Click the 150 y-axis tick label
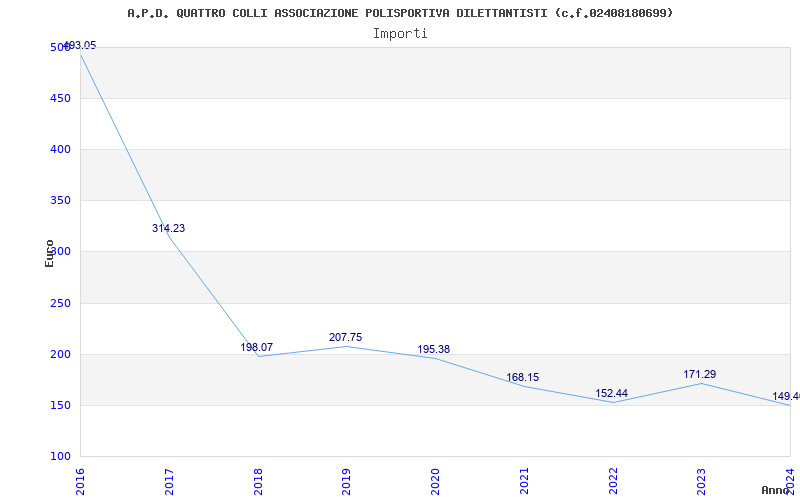Image resolution: width=800 pixels, height=500 pixels. pos(60,406)
